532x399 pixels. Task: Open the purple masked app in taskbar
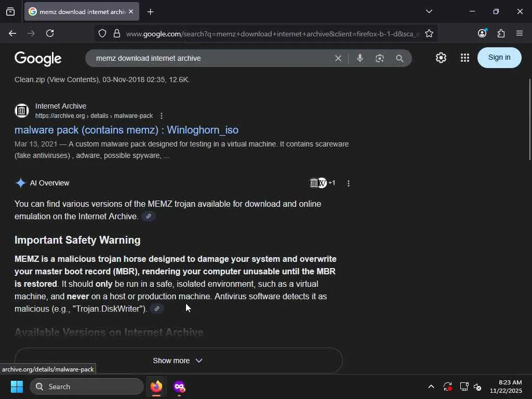(179, 387)
